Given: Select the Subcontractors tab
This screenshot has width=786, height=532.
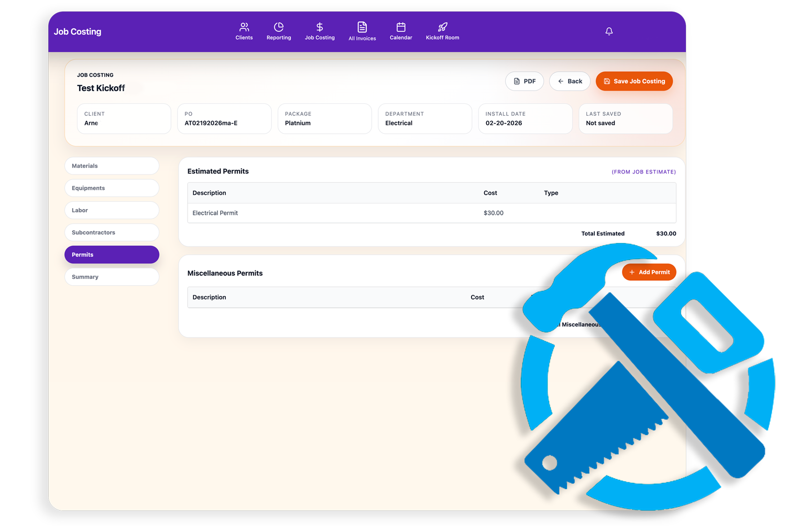Looking at the screenshot, I should point(112,232).
